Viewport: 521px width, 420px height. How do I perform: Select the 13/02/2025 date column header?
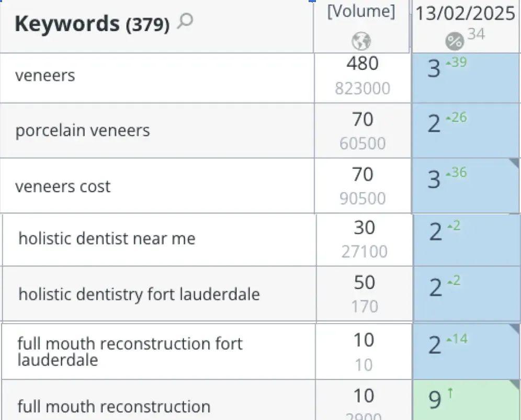466,14
